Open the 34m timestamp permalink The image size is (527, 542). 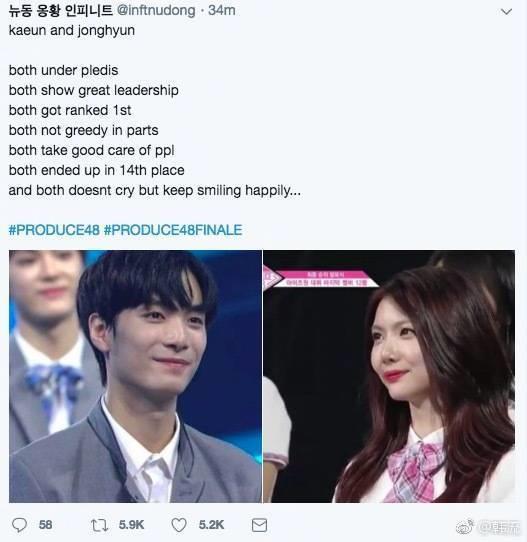coord(222,10)
